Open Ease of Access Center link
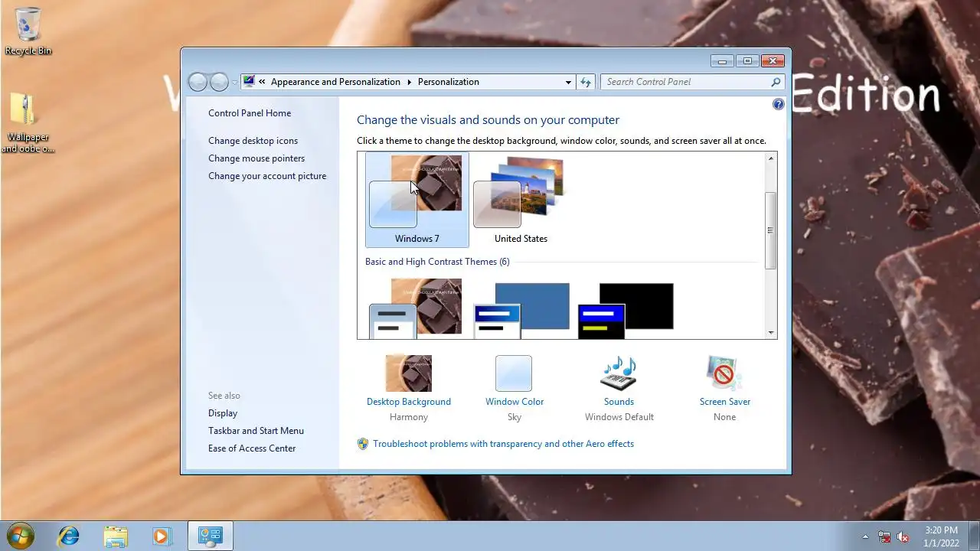 pos(252,448)
